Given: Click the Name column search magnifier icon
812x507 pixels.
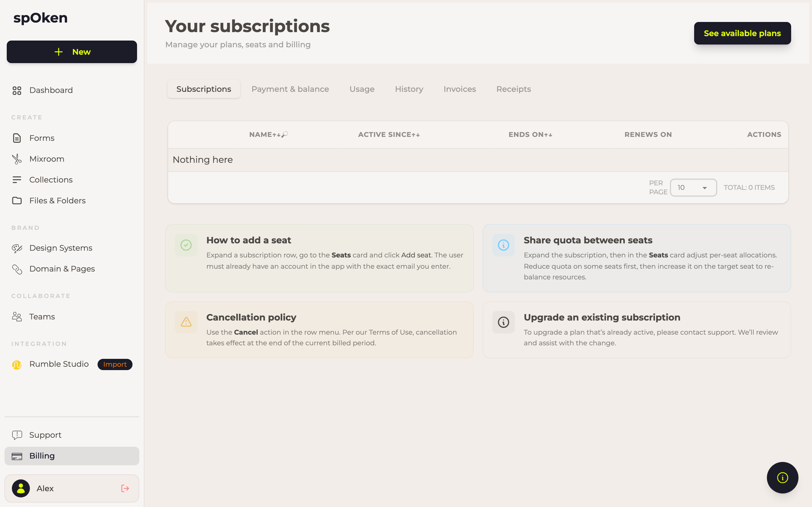Looking at the screenshot, I should 284,134.
